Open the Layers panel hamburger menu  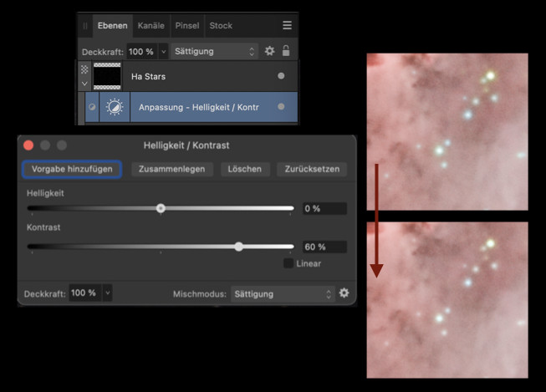coord(287,26)
